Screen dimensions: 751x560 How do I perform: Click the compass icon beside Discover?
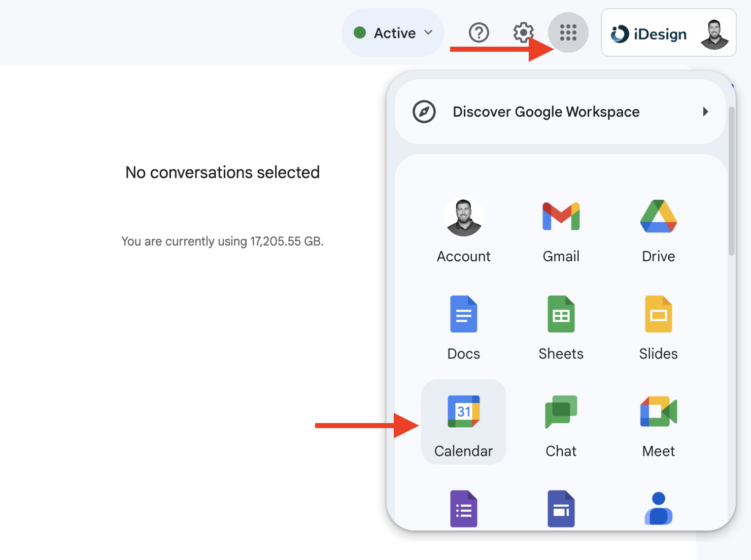424,112
